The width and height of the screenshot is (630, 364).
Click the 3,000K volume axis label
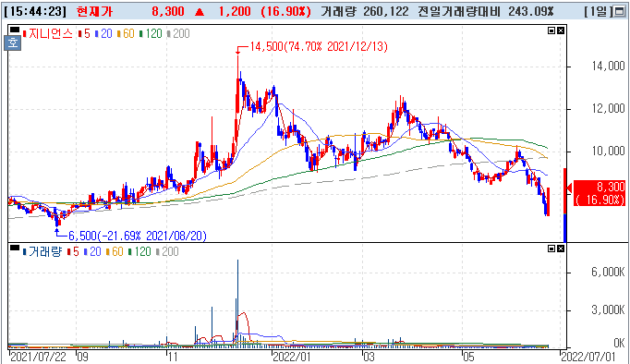coord(609,309)
